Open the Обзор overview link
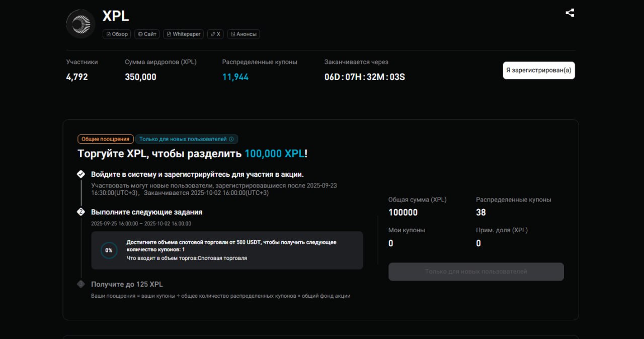644x339 pixels. click(x=117, y=34)
